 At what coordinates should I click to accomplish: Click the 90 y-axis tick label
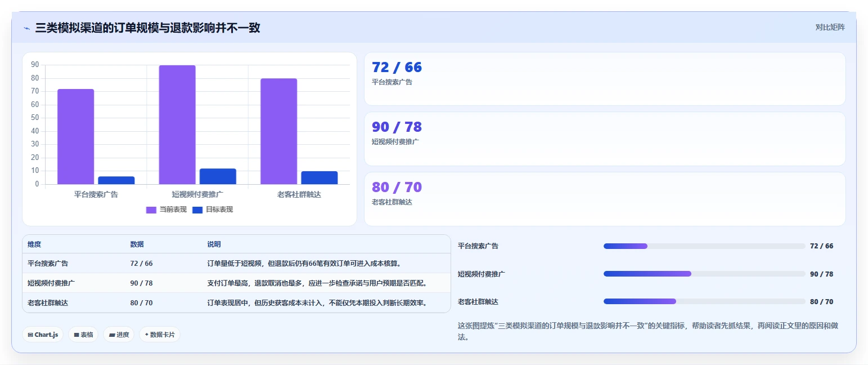[x=35, y=65]
